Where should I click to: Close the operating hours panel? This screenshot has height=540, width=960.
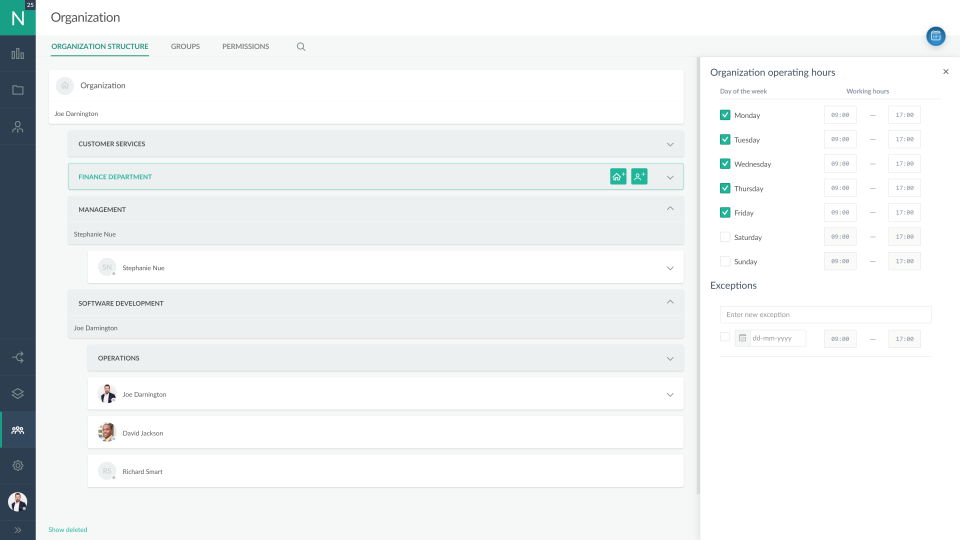pos(946,72)
